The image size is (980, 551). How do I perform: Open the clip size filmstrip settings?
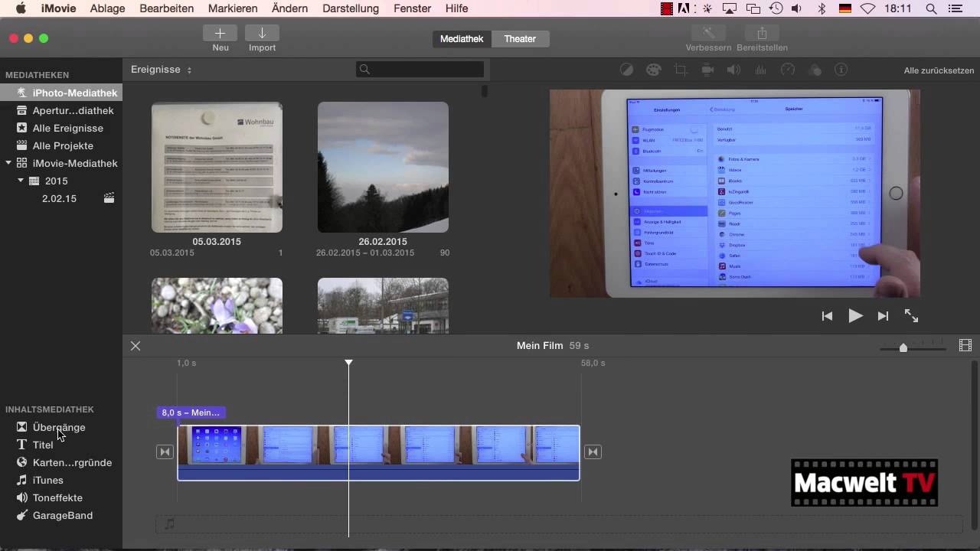coord(965,346)
